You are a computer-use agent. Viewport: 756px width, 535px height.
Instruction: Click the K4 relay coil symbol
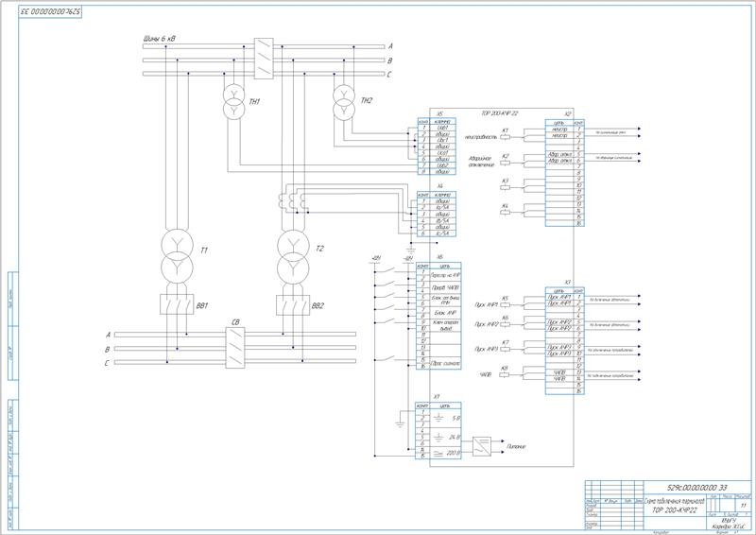(x=505, y=213)
